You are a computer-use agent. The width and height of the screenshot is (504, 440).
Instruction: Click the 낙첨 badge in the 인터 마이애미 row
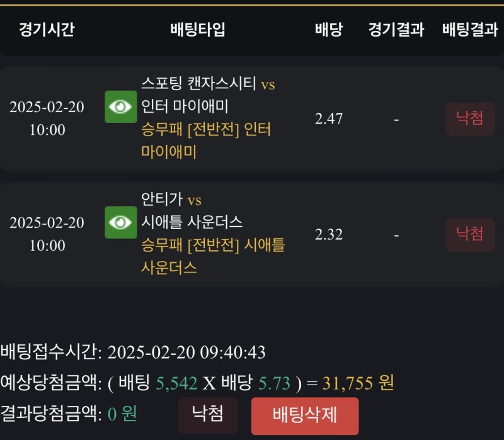click(469, 119)
